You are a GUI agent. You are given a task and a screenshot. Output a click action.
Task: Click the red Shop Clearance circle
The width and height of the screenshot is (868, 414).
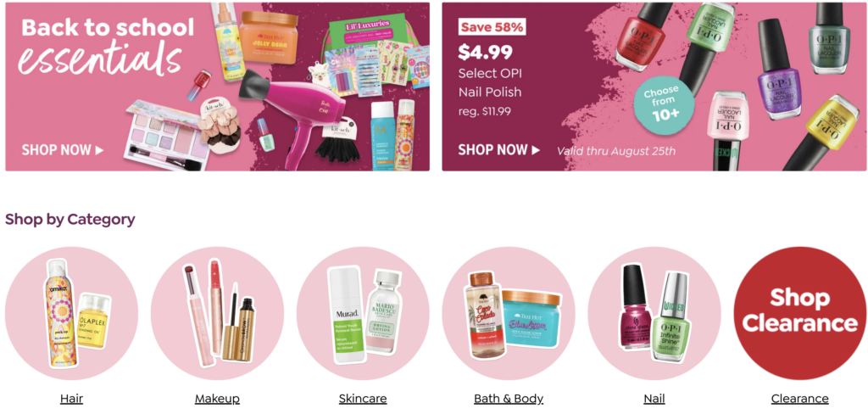[x=800, y=314]
